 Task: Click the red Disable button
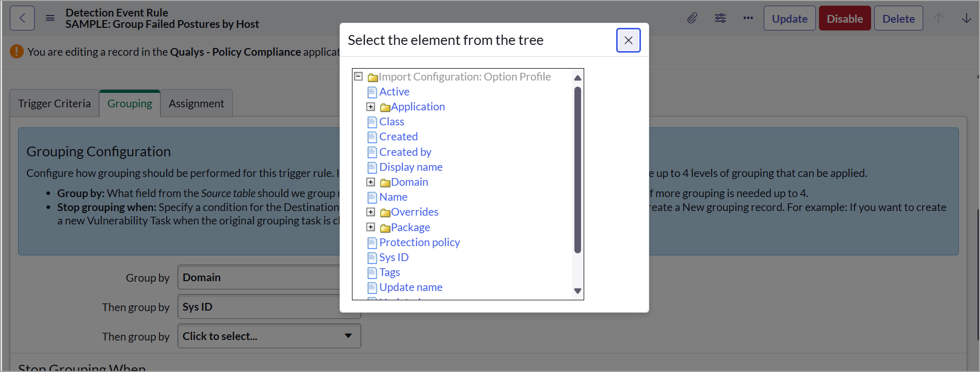(845, 19)
